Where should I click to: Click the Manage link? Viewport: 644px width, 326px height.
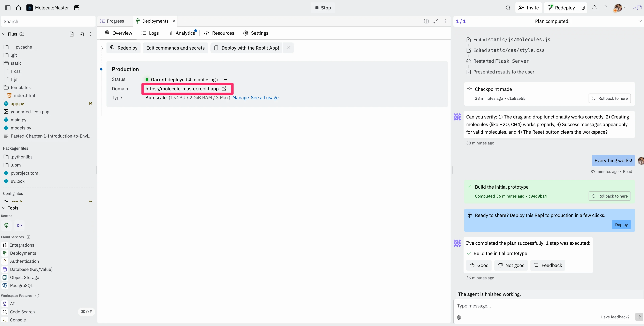pos(240,98)
